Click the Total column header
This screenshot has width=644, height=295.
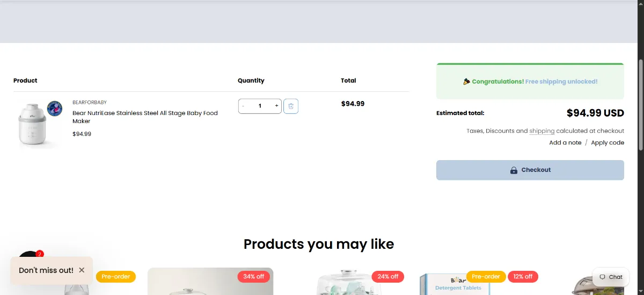[348, 81]
